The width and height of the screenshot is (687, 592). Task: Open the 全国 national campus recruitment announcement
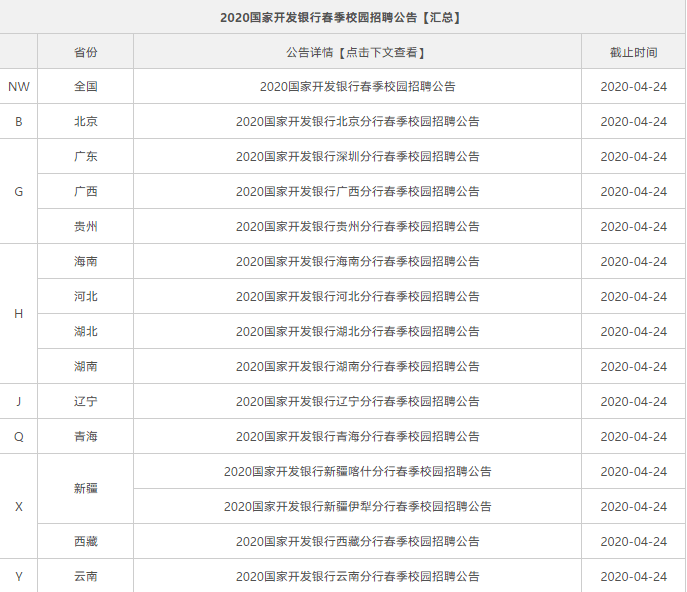(358, 86)
